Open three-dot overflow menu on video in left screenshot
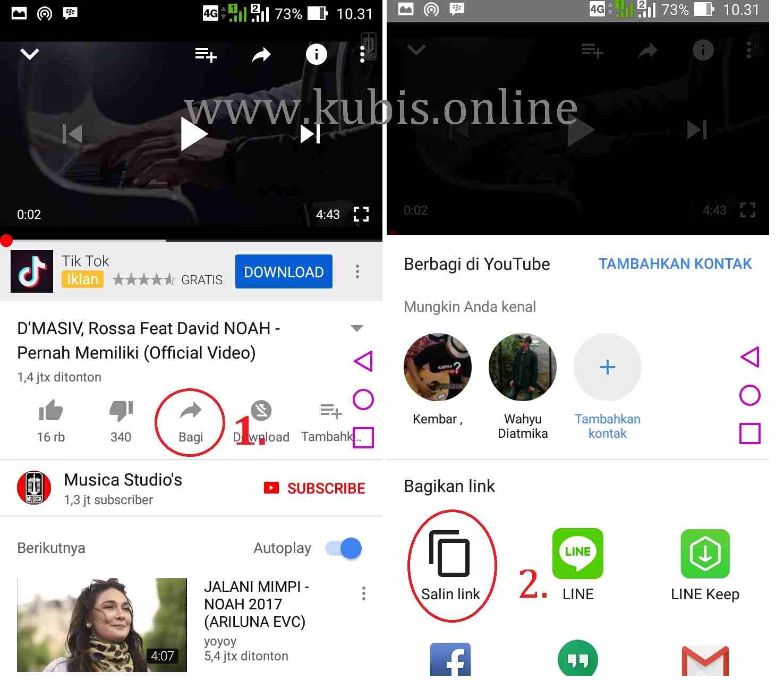The width and height of the screenshot is (784, 680). point(362,54)
